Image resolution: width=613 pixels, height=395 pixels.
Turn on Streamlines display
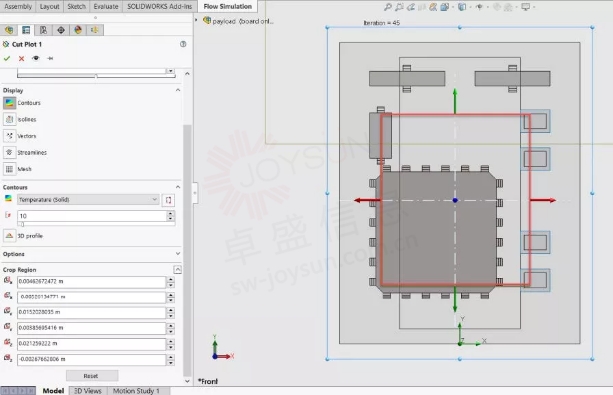tap(9, 153)
